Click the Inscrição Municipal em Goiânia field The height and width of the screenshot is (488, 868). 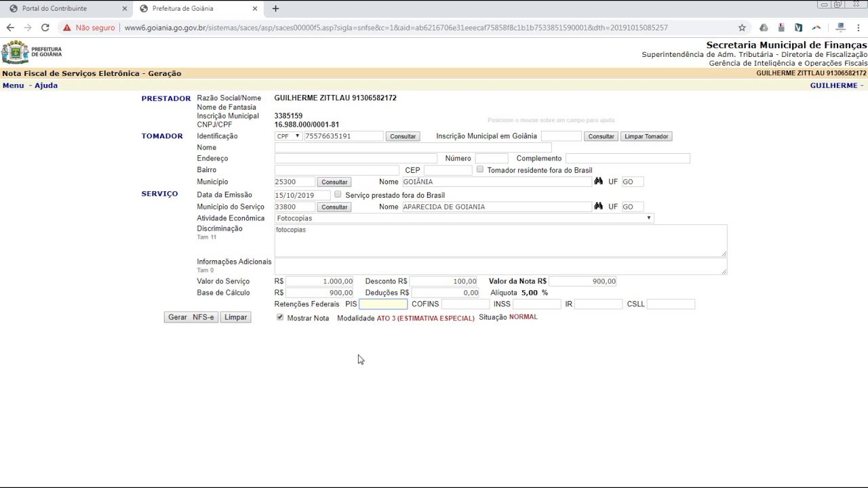(561, 136)
